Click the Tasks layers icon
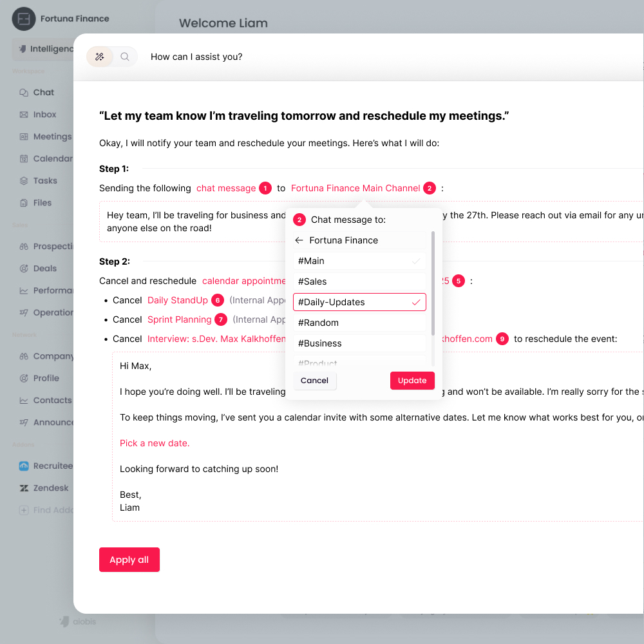The width and height of the screenshot is (644, 644). [x=24, y=181]
